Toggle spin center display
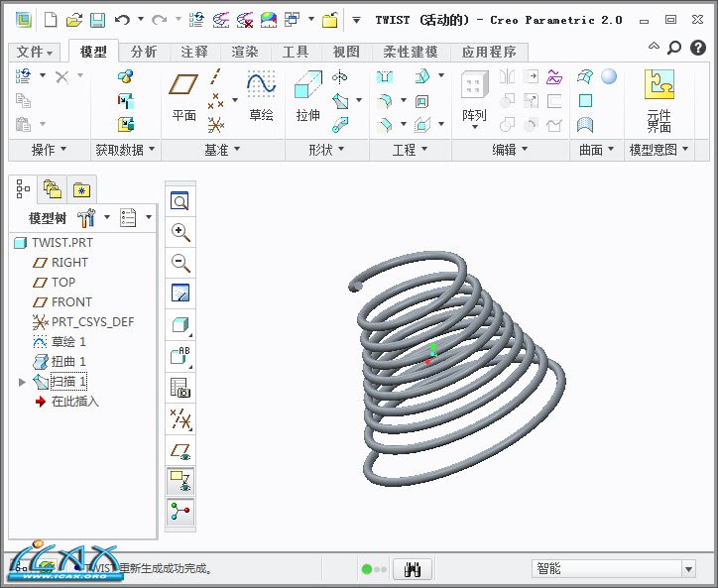718x588 pixels. (x=180, y=513)
